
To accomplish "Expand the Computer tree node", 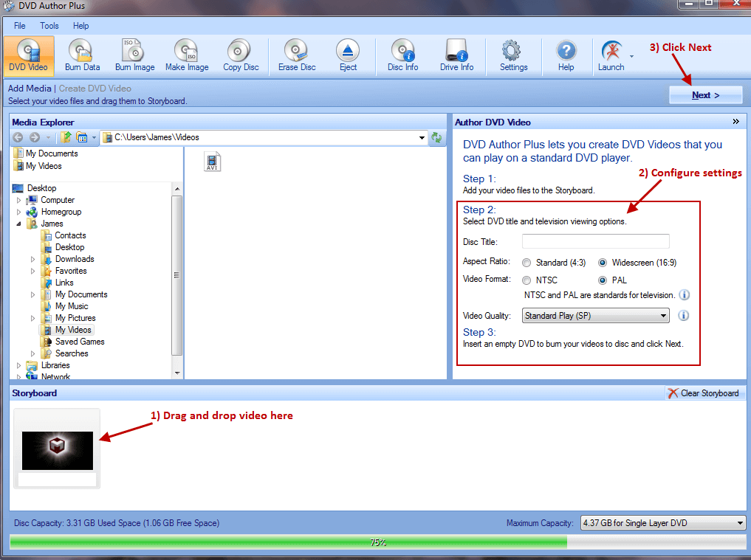I will (18, 200).
